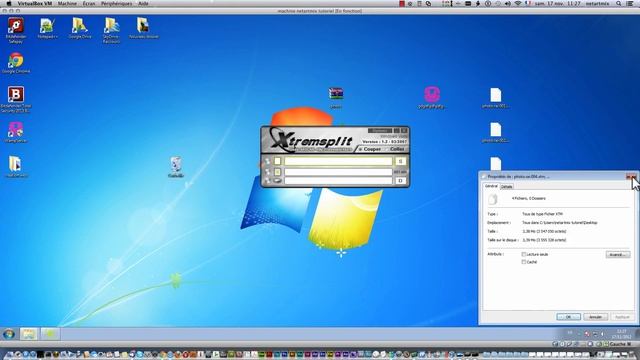Click the Appliquer button in Properties

622,317
